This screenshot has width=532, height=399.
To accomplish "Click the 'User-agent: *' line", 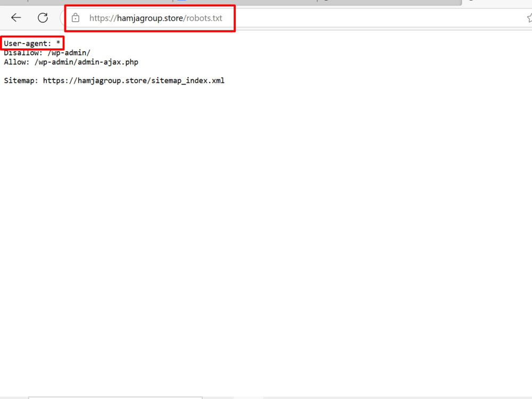I will pos(32,44).
